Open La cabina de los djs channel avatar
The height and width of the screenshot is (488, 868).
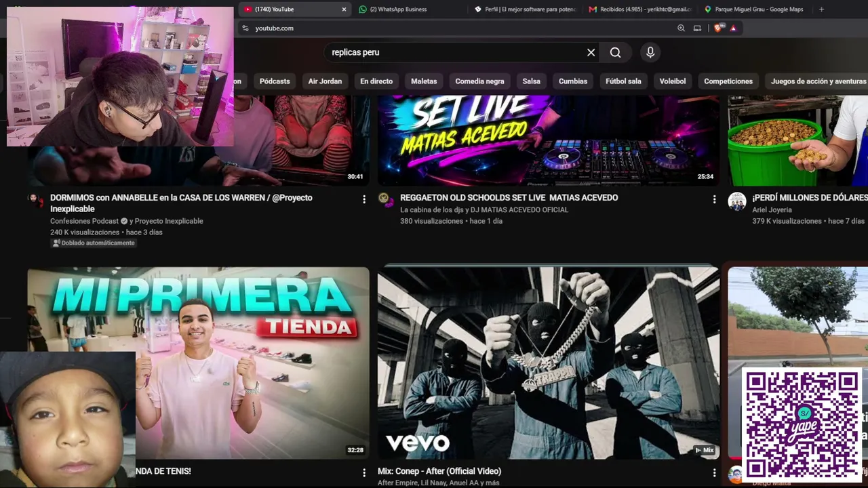tap(386, 201)
